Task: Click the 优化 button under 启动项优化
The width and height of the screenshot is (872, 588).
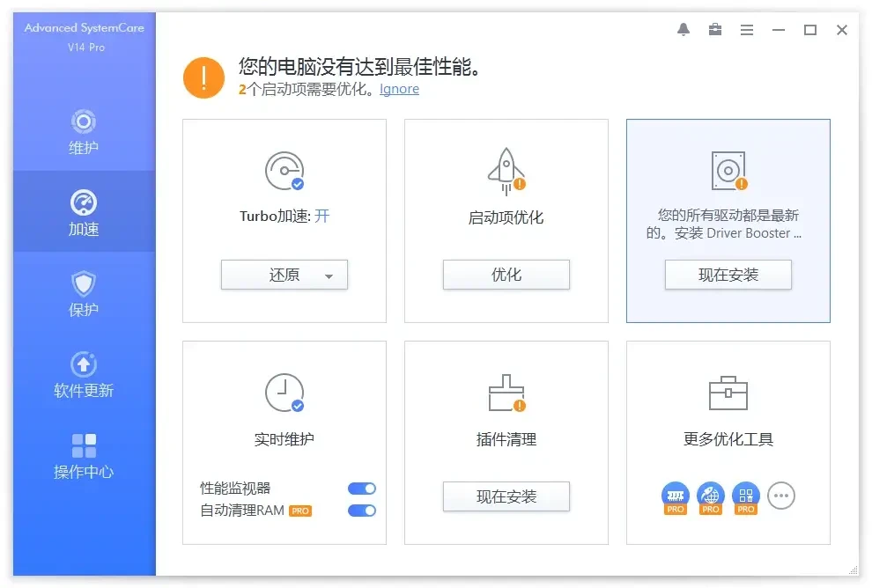Action: click(506, 275)
